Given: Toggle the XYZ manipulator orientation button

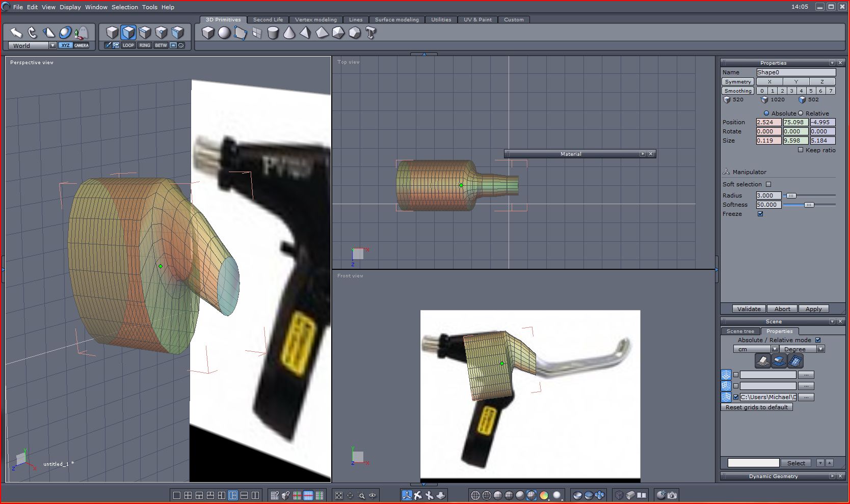Looking at the screenshot, I should click(65, 45).
